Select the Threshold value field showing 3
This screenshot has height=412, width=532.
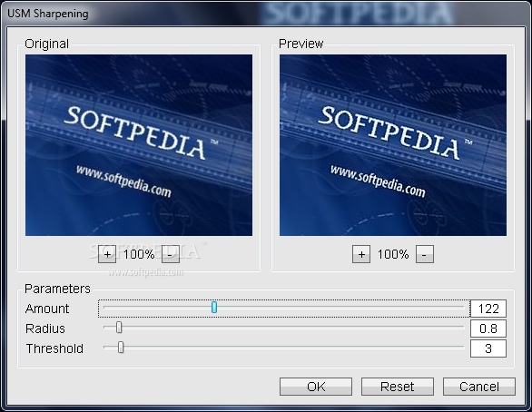[488, 348]
